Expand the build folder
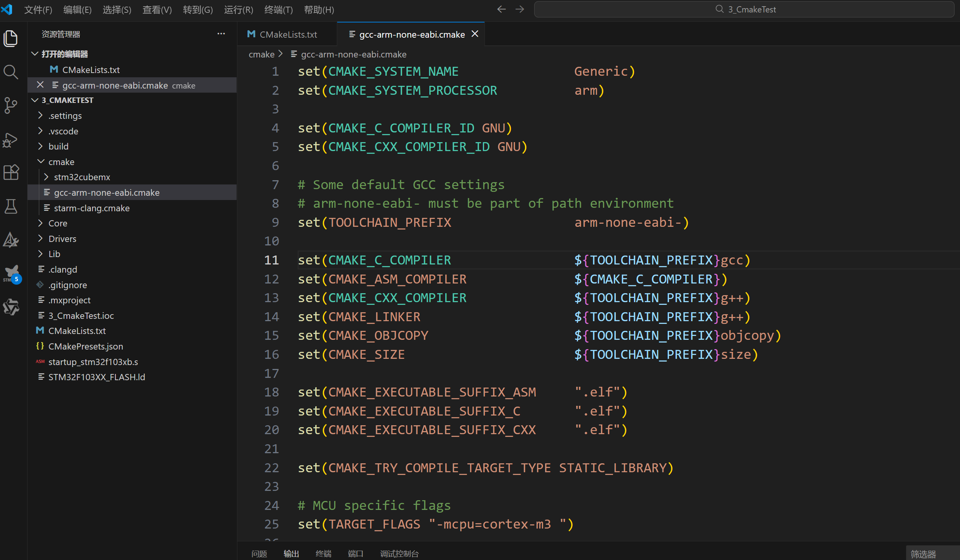The height and width of the screenshot is (560, 960). pos(40,146)
